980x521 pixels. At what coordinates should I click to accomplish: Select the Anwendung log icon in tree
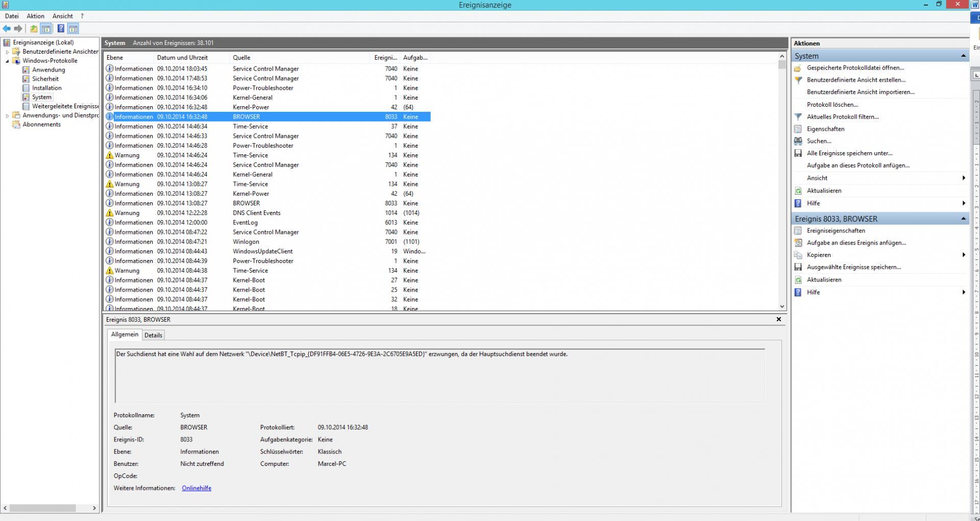click(x=26, y=70)
